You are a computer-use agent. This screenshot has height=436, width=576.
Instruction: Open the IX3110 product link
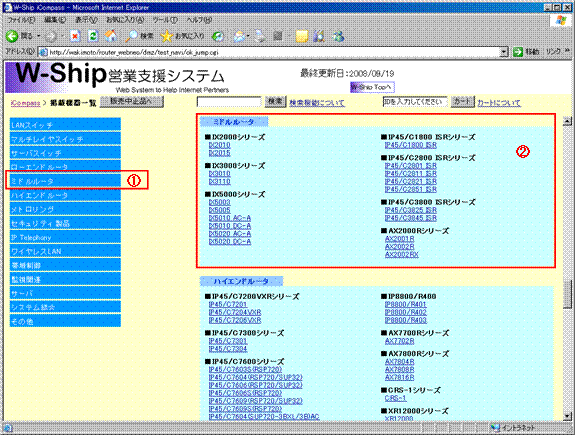219,181
